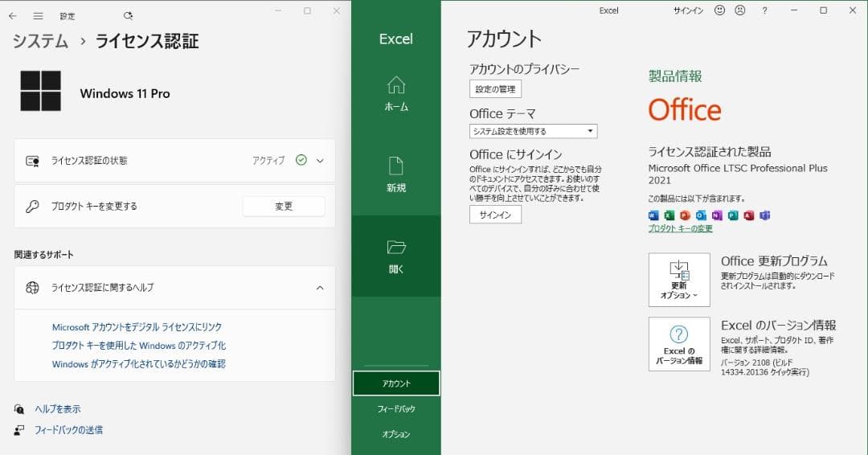Click the ヘルプを表示 link
Image resolution: width=868 pixels, height=455 pixels.
tap(58, 409)
